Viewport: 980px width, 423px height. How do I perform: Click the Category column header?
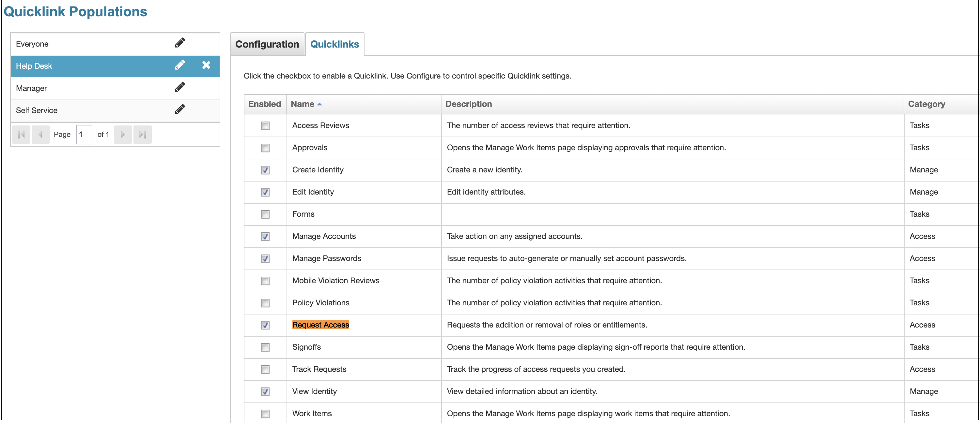coord(926,104)
